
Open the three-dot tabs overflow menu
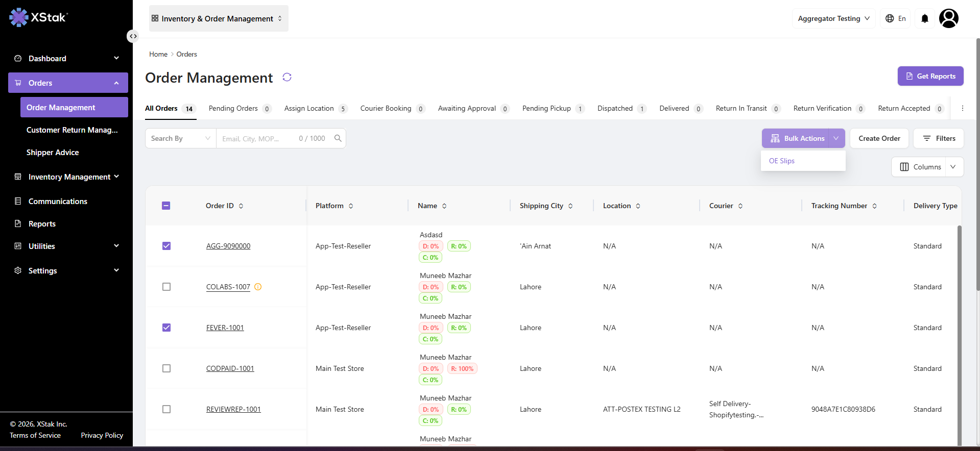click(963, 108)
